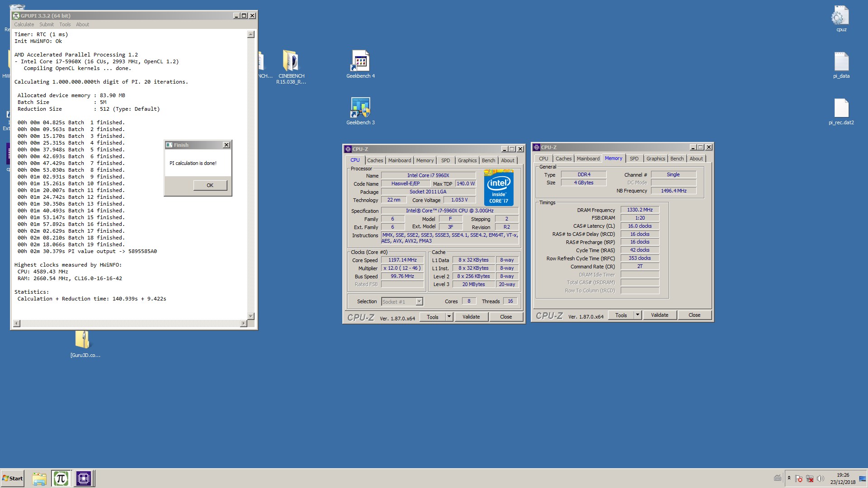Click the GPUPI window title icon
868x488 pixels.
click(16, 15)
